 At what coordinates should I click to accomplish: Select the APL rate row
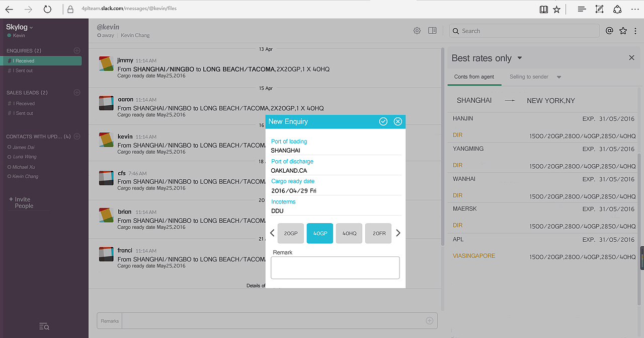(x=543, y=247)
